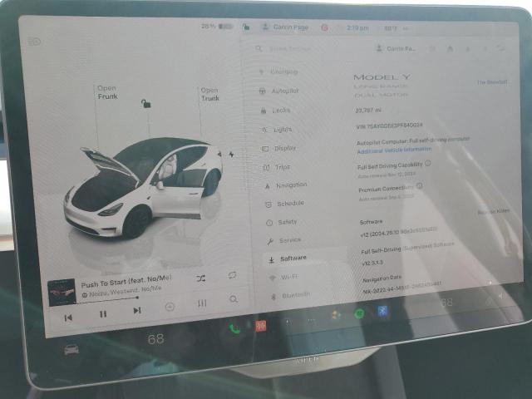Open media equalizer settings
This screenshot has height=399, width=532.
tap(202, 303)
